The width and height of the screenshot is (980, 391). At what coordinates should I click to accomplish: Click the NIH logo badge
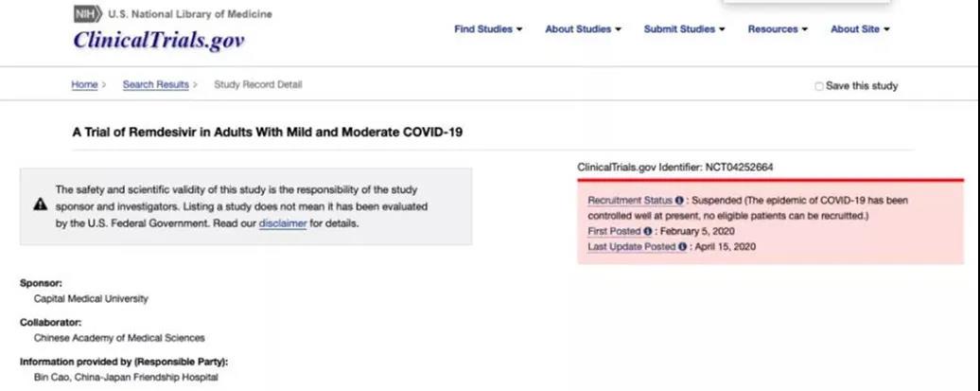pos(87,14)
